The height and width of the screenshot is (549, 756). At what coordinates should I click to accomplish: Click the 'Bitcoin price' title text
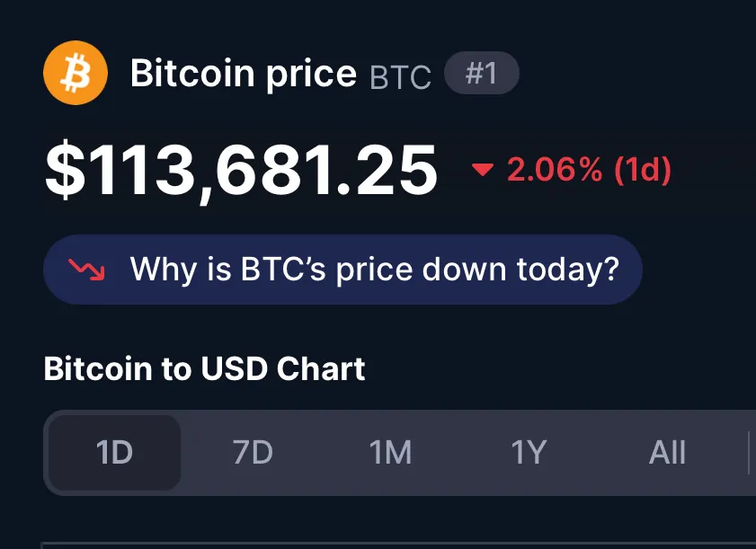tap(244, 74)
